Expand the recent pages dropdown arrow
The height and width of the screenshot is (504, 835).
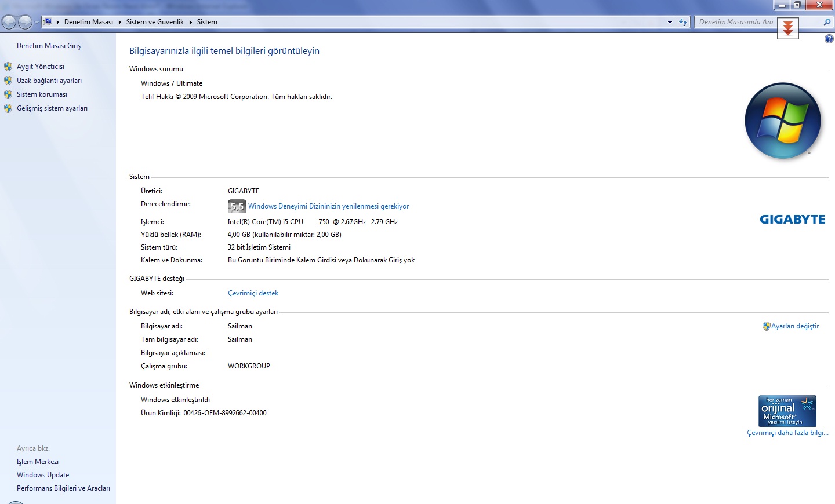pos(37,23)
